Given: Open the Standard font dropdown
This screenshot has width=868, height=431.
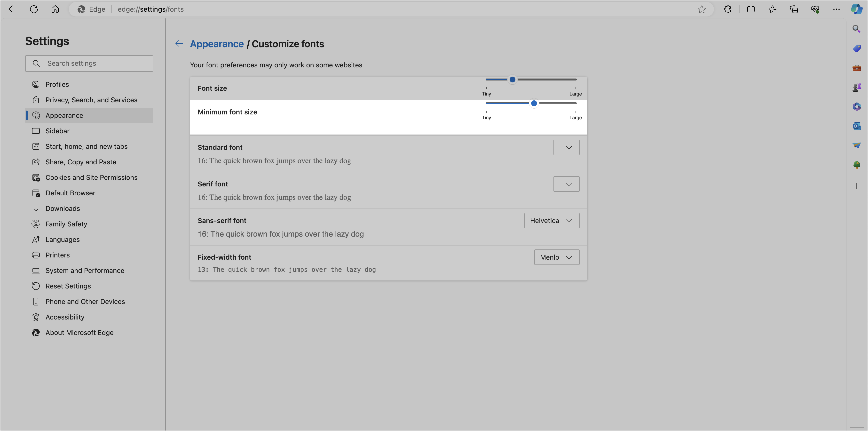Looking at the screenshot, I should pyautogui.click(x=566, y=147).
